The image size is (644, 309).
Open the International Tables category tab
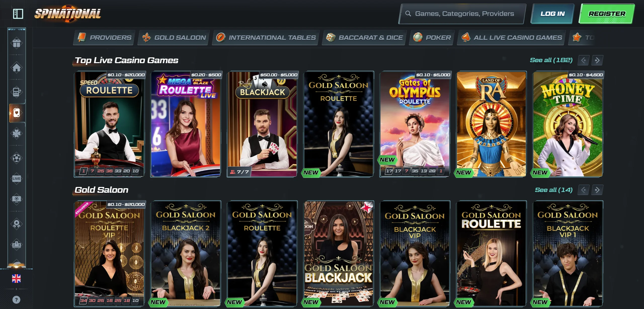tap(266, 37)
